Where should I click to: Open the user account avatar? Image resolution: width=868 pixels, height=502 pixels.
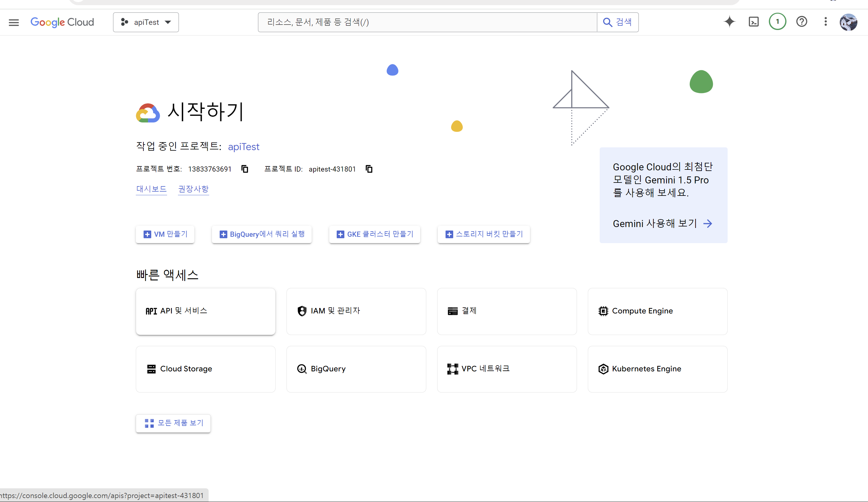(848, 22)
